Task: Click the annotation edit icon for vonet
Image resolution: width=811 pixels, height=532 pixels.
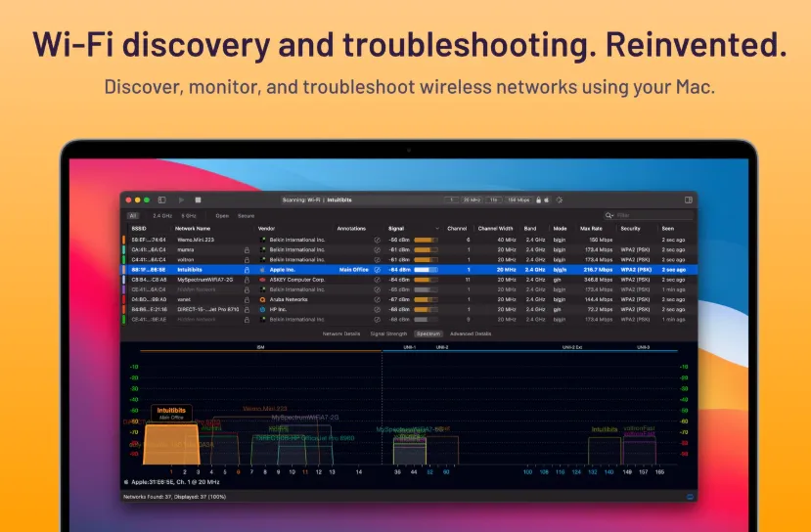Action: pyautogui.click(x=377, y=299)
